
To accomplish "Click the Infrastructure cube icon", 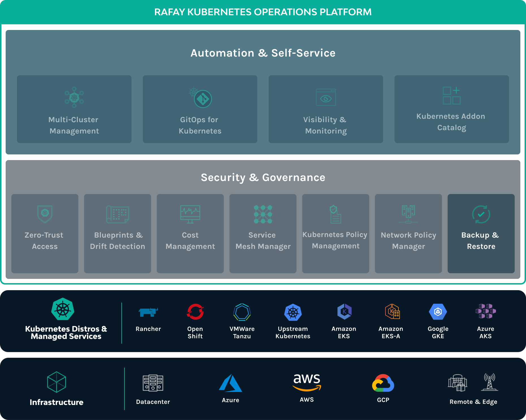I will [57, 382].
